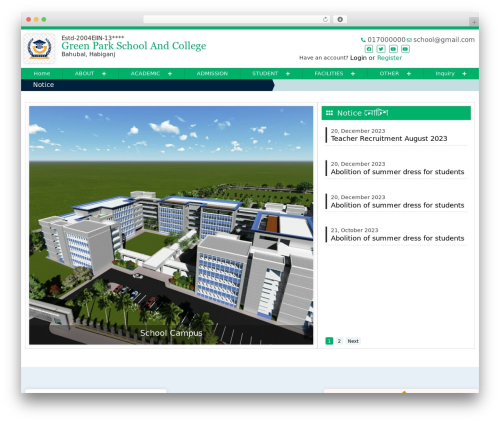Go to notice page 2

point(339,341)
